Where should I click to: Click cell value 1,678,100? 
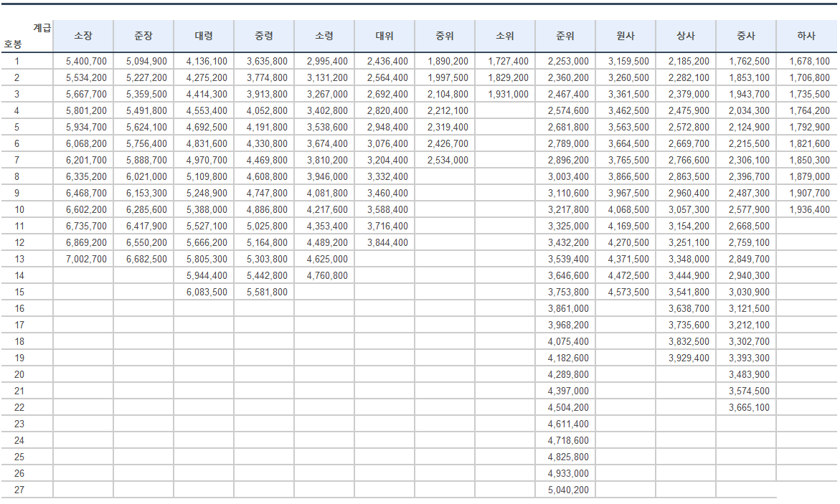(809, 62)
